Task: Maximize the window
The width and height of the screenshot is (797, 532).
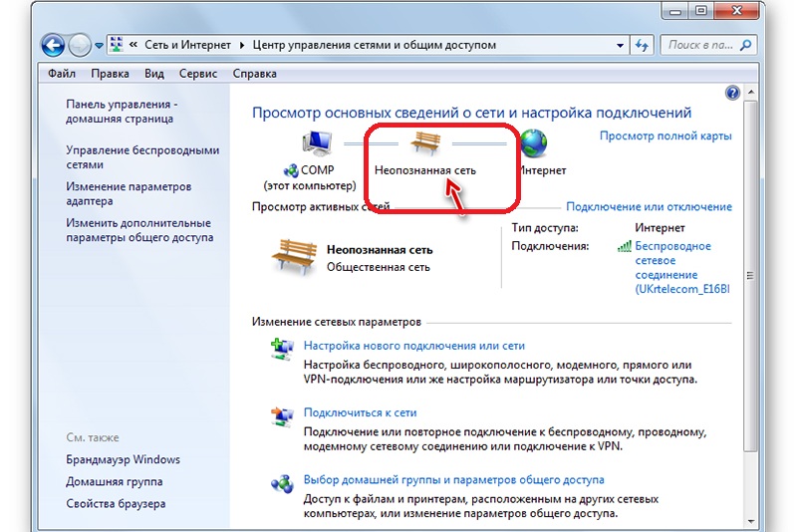Action: click(x=701, y=10)
